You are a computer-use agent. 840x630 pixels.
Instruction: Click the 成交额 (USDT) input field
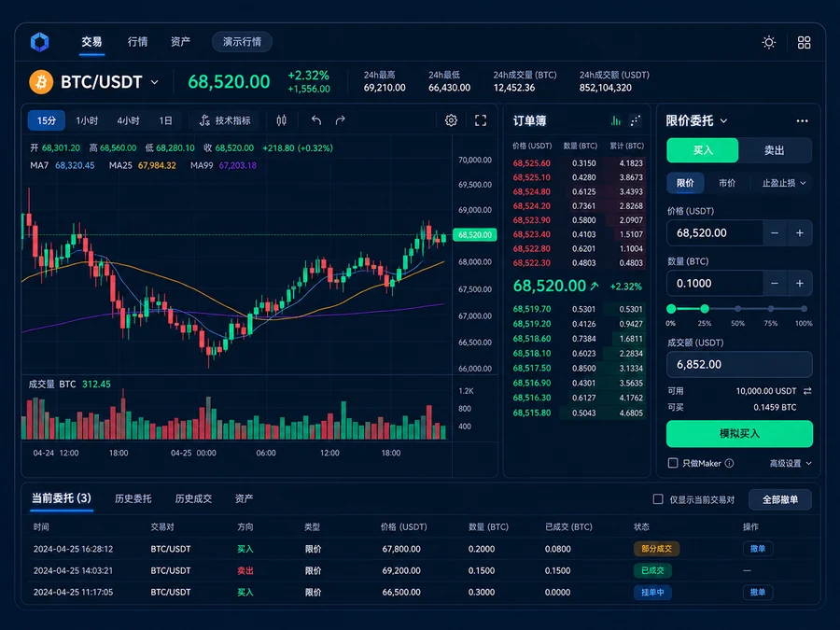(x=739, y=364)
